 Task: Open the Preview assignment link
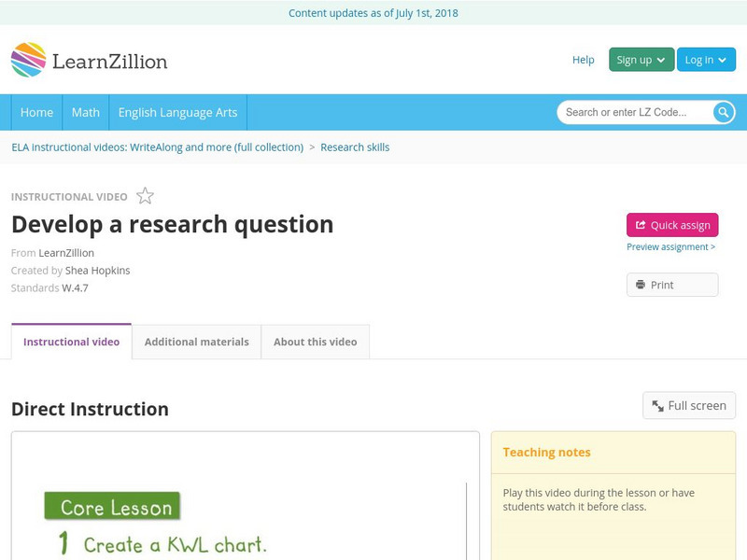point(670,247)
